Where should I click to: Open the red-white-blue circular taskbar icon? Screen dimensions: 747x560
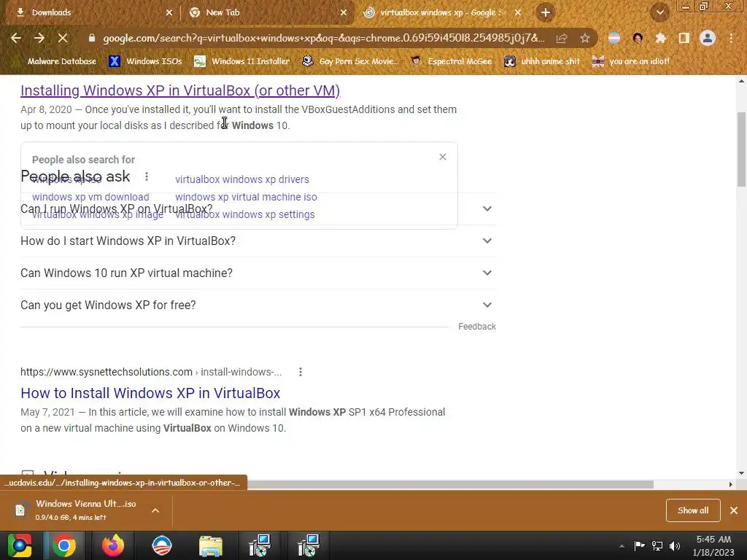(162, 545)
